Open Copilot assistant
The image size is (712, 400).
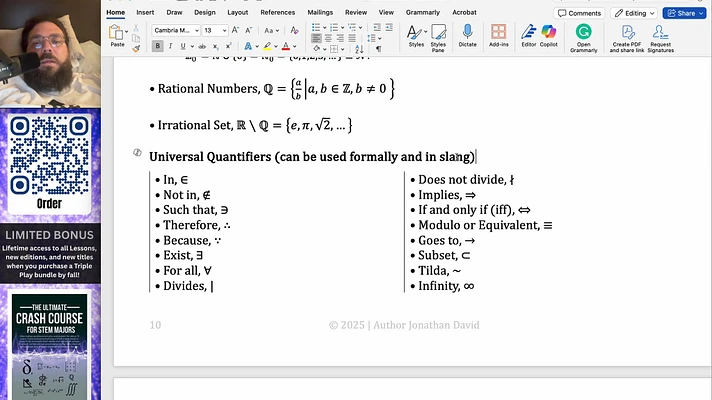549,36
